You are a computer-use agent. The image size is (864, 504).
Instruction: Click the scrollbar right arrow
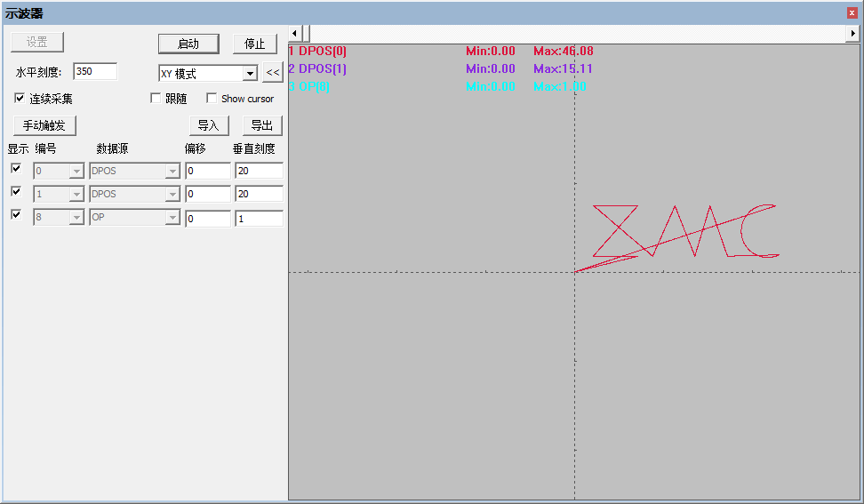coord(853,34)
